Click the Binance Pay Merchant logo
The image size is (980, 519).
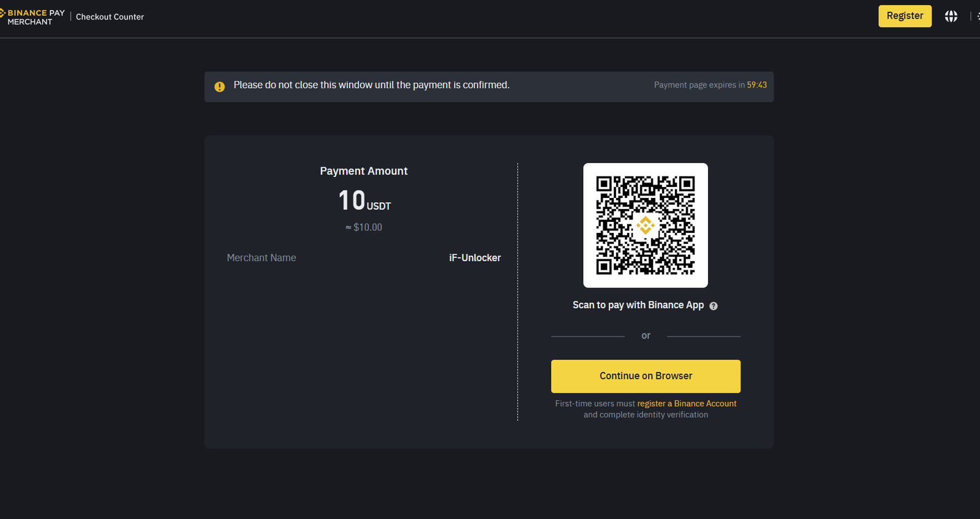(32, 17)
